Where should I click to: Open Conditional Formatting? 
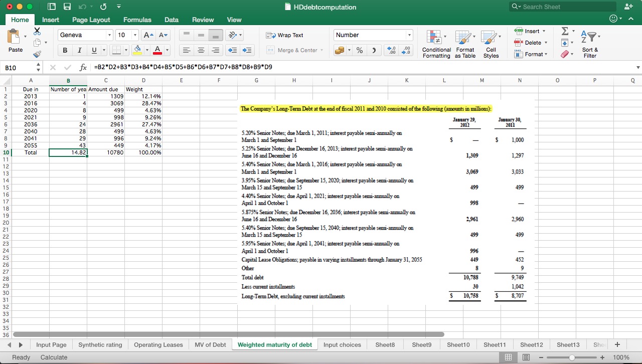coord(436,44)
